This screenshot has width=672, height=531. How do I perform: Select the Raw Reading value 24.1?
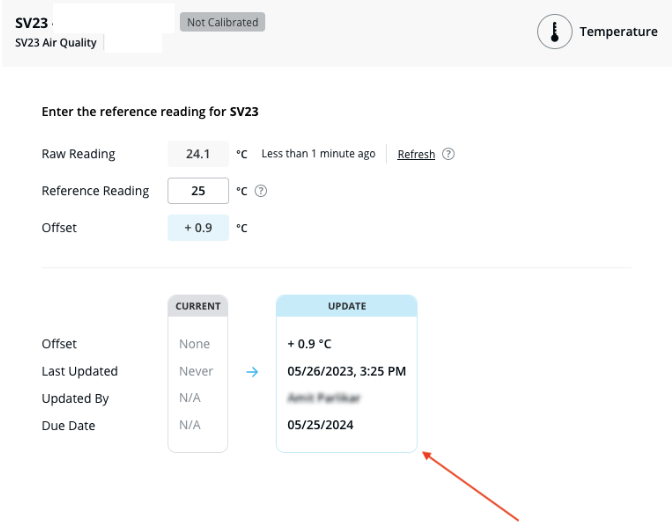(198, 154)
